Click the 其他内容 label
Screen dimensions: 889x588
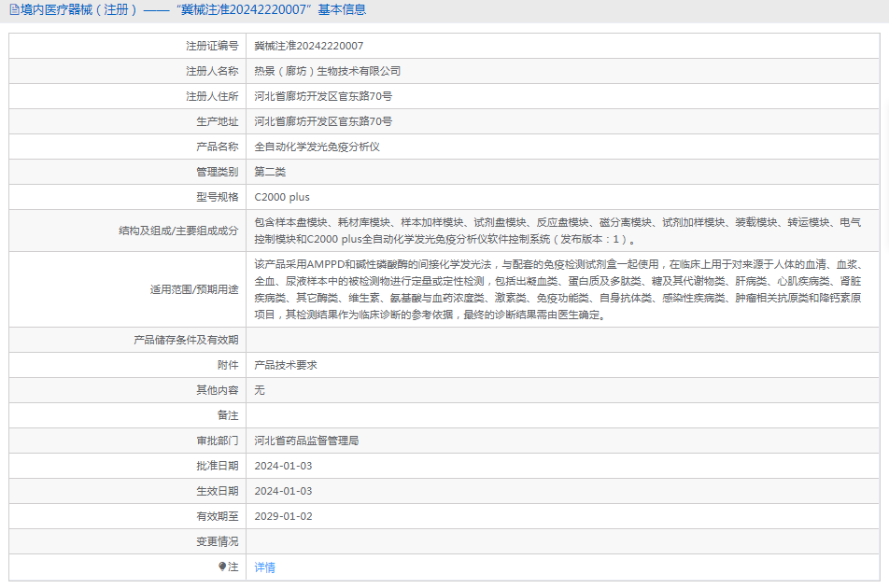(x=218, y=390)
